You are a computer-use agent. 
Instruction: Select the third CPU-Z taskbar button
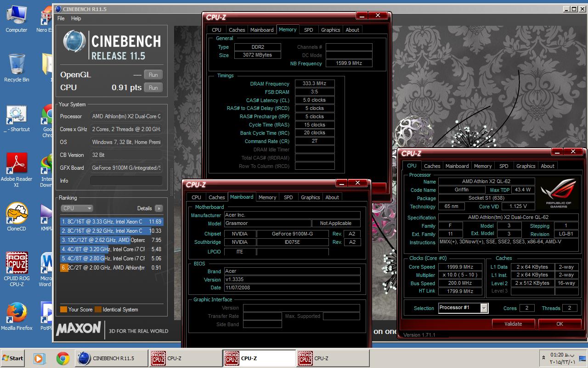(332, 358)
